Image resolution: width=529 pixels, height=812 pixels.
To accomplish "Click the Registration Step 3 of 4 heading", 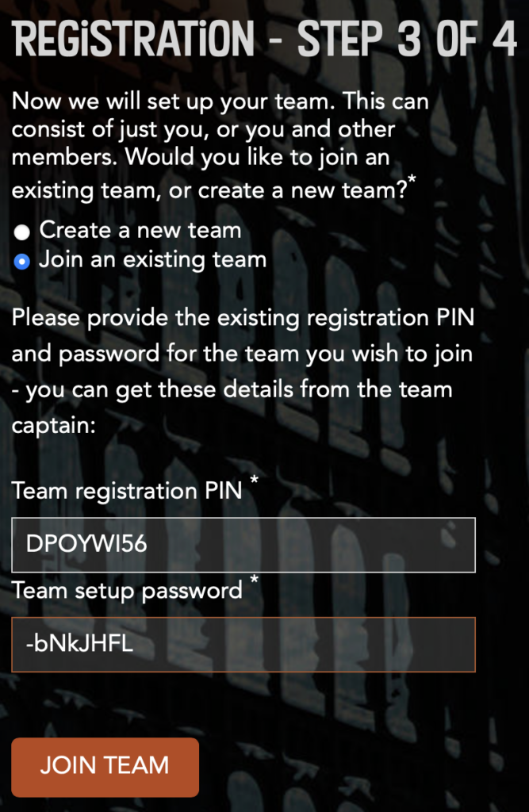I will [264, 40].
